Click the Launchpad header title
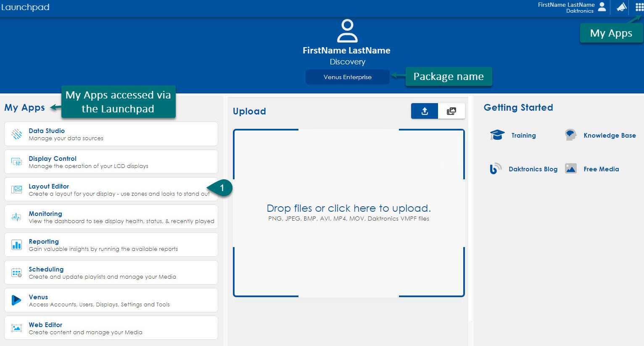The height and width of the screenshot is (346, 644). click(x=25, y=7)
